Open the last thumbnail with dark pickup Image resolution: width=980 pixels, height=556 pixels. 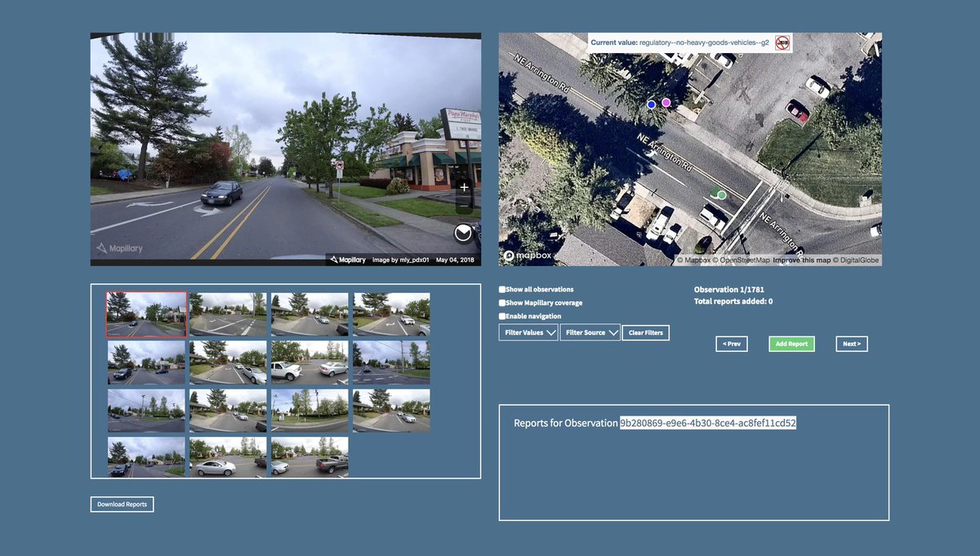point(310,457)
